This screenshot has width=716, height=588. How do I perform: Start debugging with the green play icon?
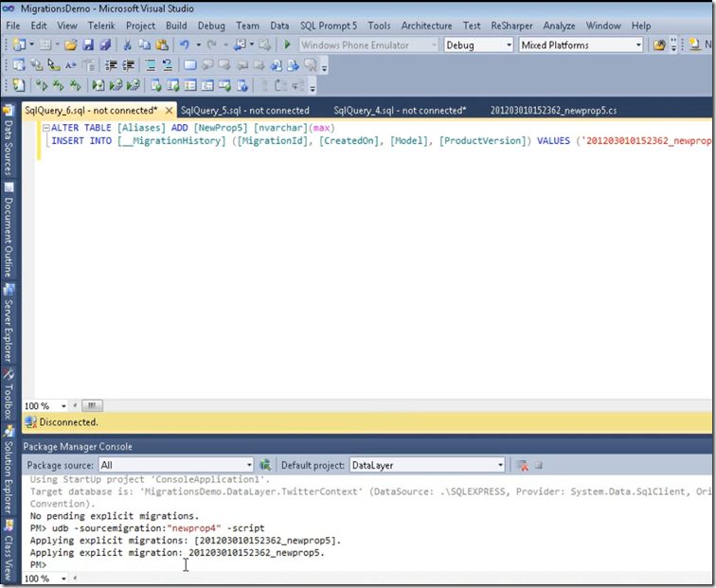(x=287, y=45)
